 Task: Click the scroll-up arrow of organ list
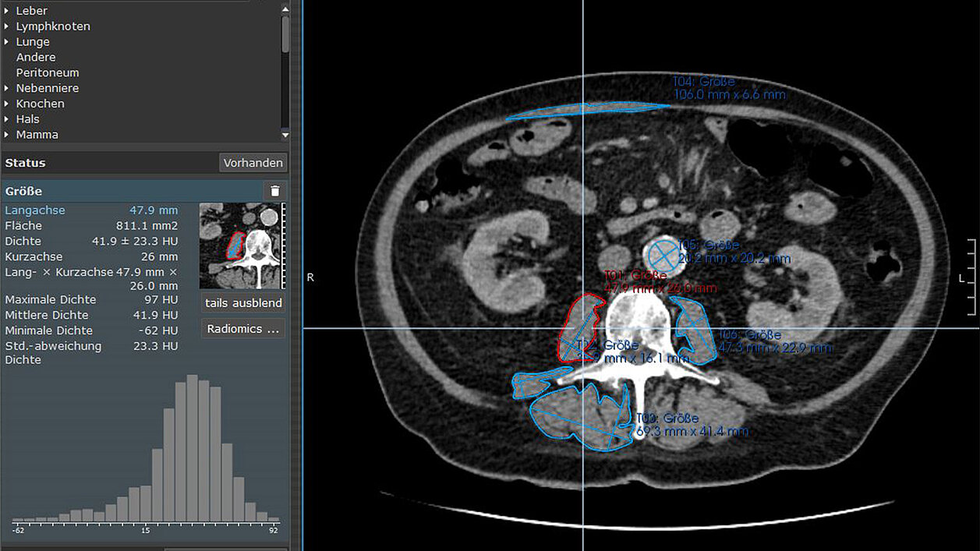point(285,9)
